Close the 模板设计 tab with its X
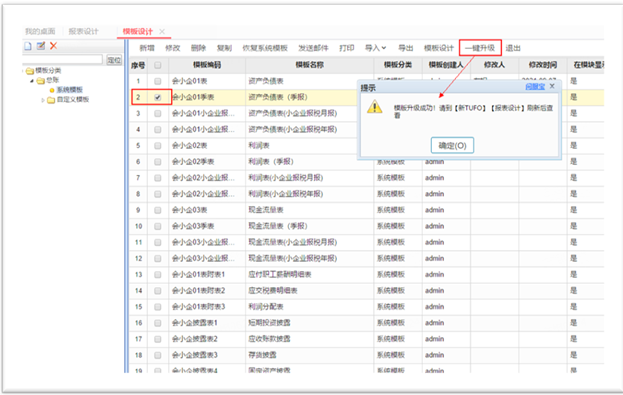The height and width of the screenshot is (395, 623). coord(162,31)
